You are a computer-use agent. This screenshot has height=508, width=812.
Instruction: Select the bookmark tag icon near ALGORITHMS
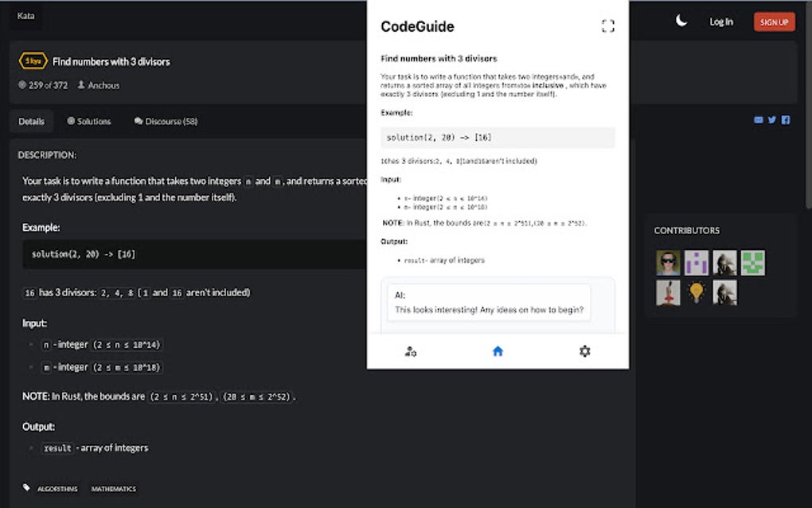(25, 488)
